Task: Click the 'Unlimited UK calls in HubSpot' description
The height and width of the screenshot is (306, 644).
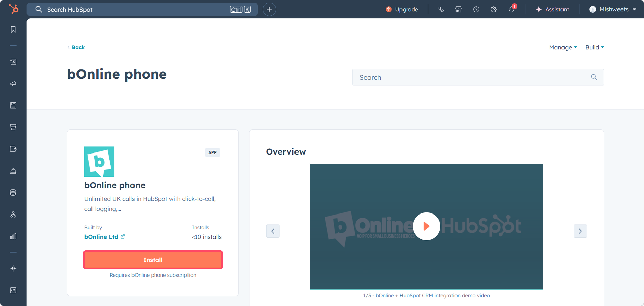Action: tap(150, 204)
